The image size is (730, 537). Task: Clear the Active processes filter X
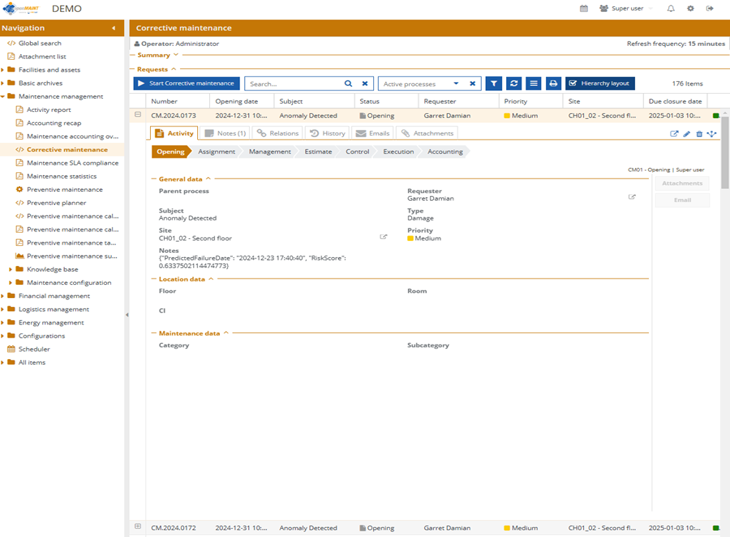point(472,83)
